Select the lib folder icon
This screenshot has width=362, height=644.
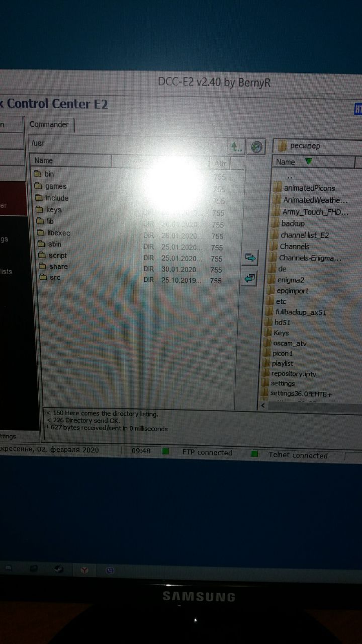(x=40, y=221)
